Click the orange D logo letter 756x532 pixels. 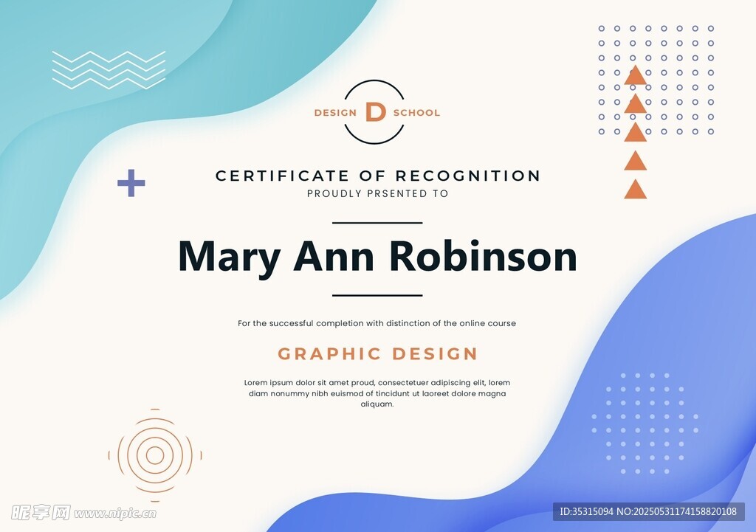[376, 112]
